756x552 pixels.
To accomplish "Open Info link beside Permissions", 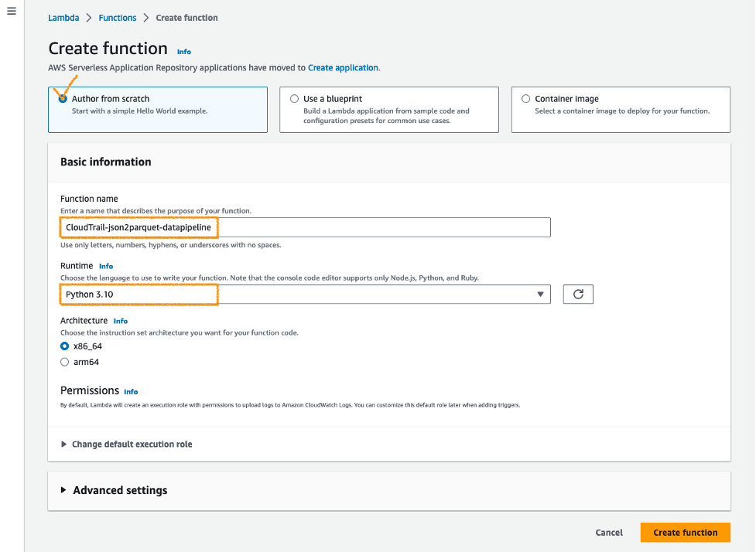I will pyautogui.click(x=131, y=392).
